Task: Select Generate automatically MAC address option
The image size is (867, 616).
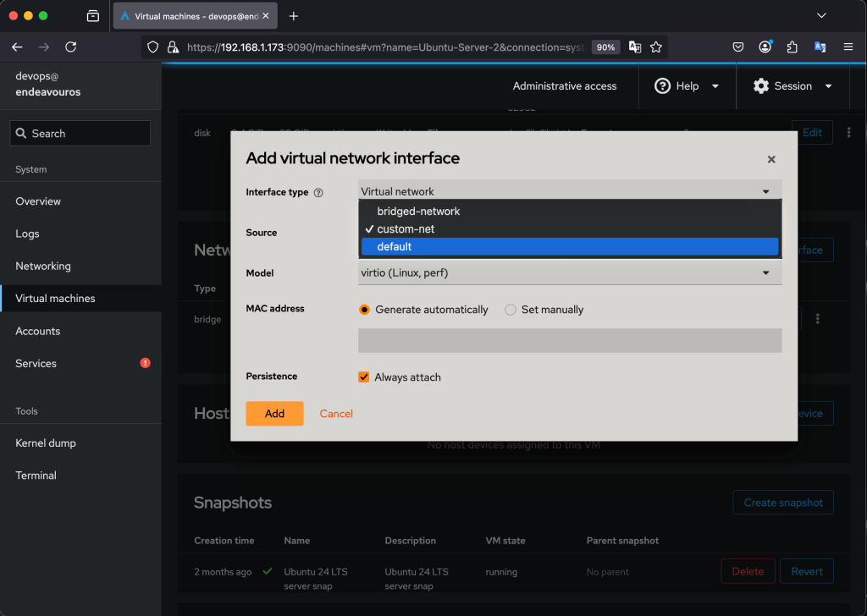Action: point(365,310)
